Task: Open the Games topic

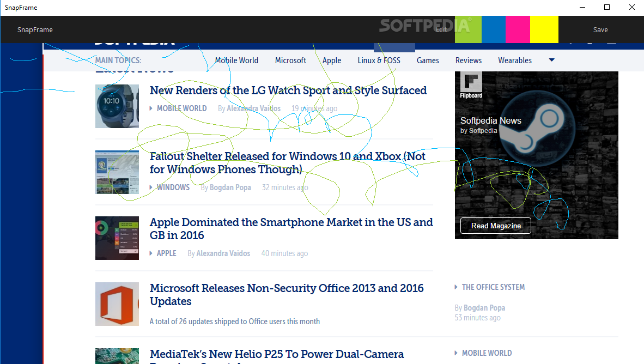Action: pyautogui.click(x=428, y=60)
